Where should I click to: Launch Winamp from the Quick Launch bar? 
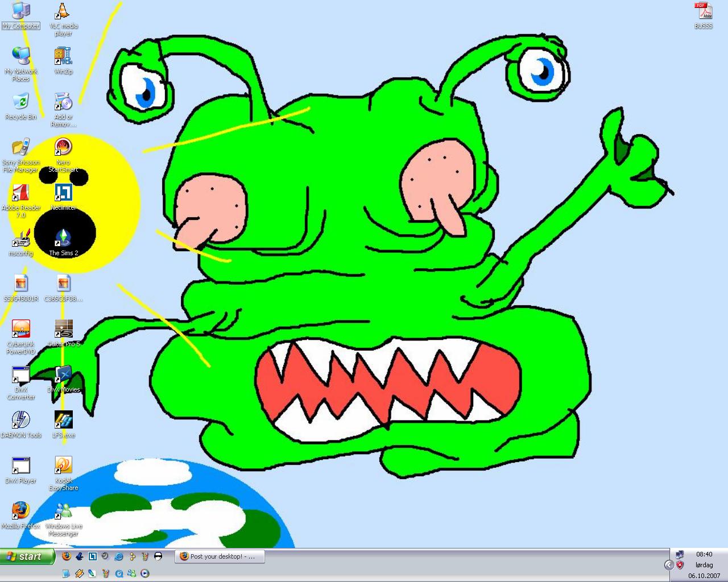tap(80, 573)
